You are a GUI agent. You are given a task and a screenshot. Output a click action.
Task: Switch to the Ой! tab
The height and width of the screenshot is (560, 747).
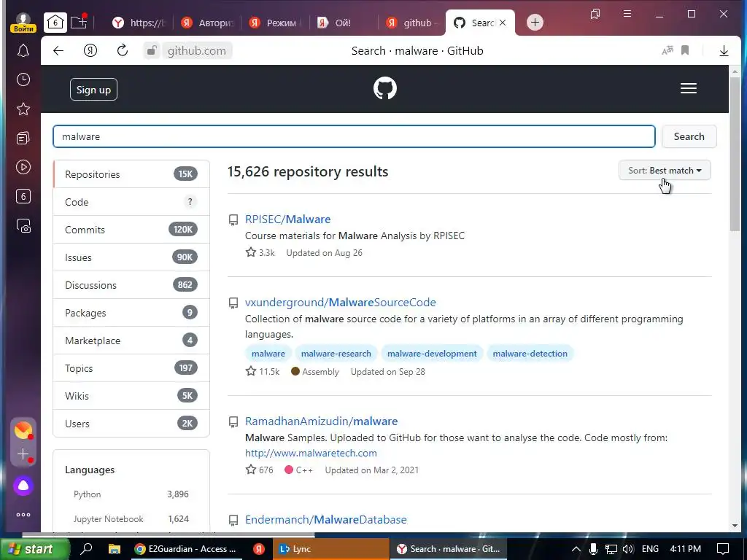(344, 23)
